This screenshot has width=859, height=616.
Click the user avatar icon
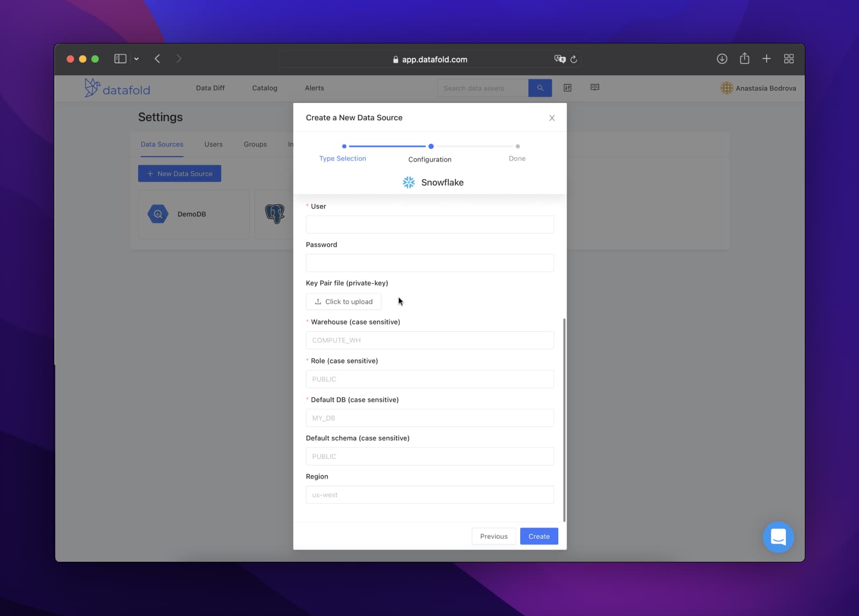click(726, 88)
